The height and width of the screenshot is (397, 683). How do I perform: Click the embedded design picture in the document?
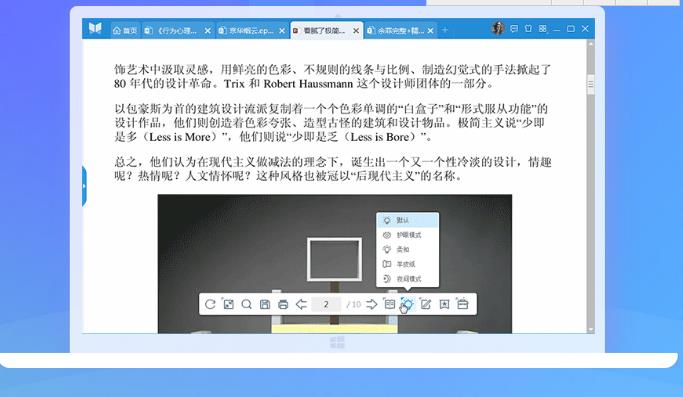point(335,264)
